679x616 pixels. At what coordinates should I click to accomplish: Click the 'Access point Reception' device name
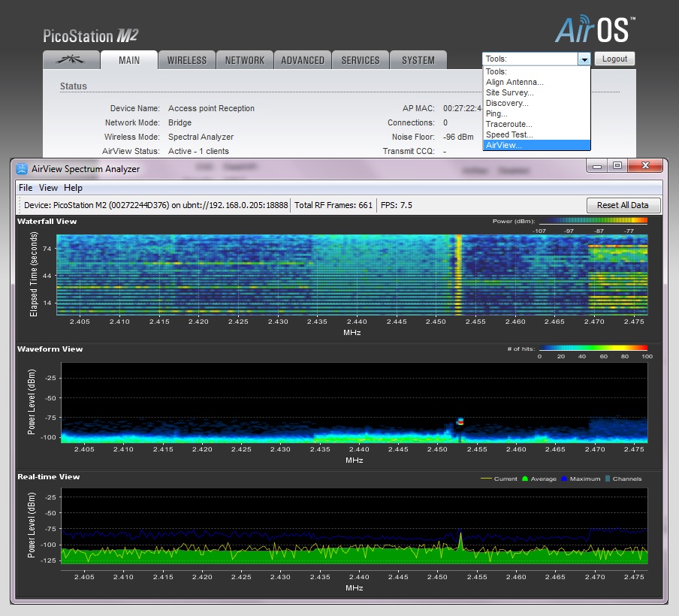211,108
